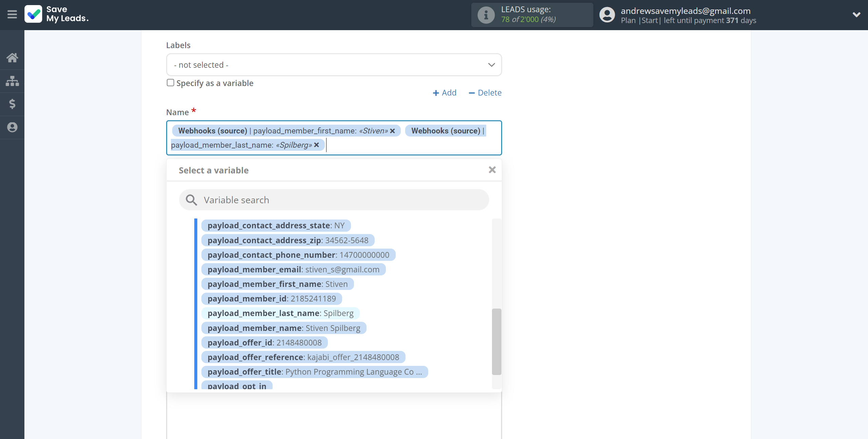This screenshot has width=868, height=439.
Task: Click the LEADS usage counter text
Action: click(x=528, y=20)
